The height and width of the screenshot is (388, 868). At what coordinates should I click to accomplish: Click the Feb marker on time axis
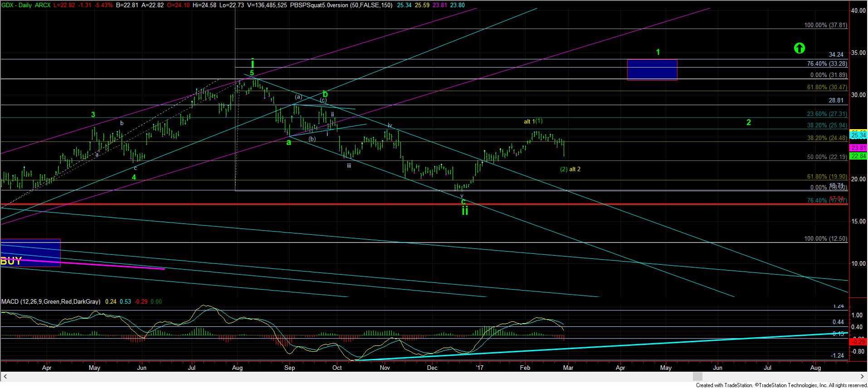(525, 368)
